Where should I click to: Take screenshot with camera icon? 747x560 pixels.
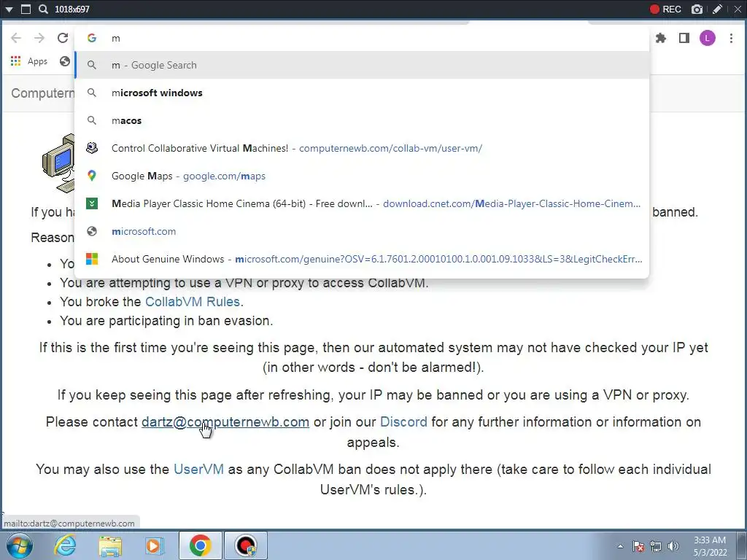(x=697, y=9)
